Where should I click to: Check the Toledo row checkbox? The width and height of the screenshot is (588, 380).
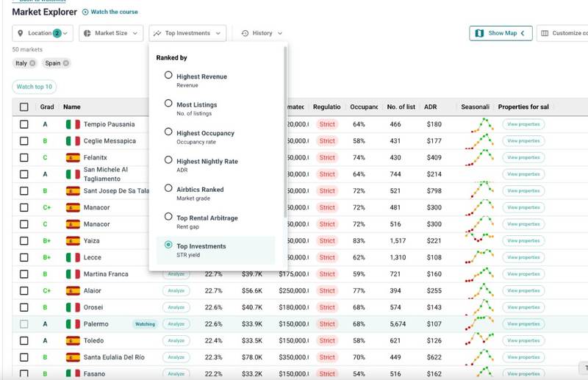tap(24, 340)
